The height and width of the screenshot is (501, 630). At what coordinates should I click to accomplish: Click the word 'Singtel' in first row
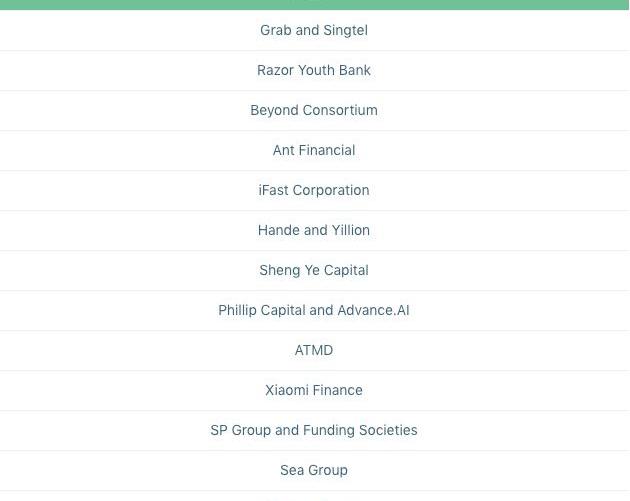point(345,30)
